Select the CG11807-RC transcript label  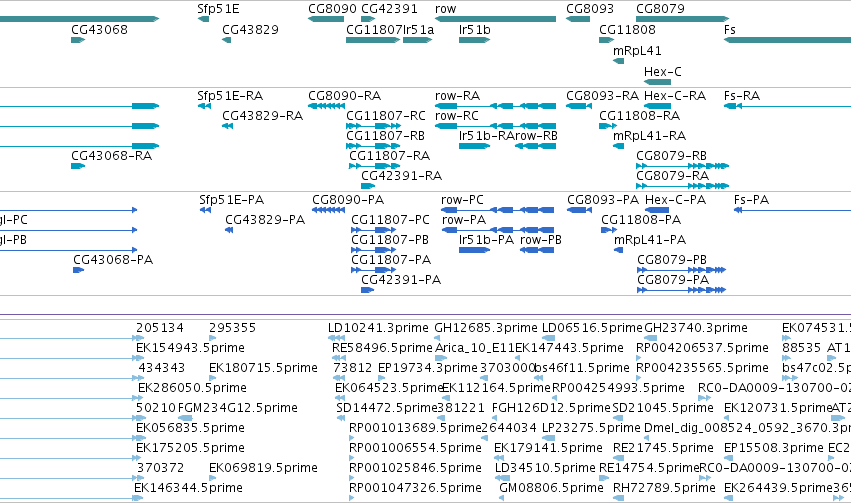tap(386, 116)
